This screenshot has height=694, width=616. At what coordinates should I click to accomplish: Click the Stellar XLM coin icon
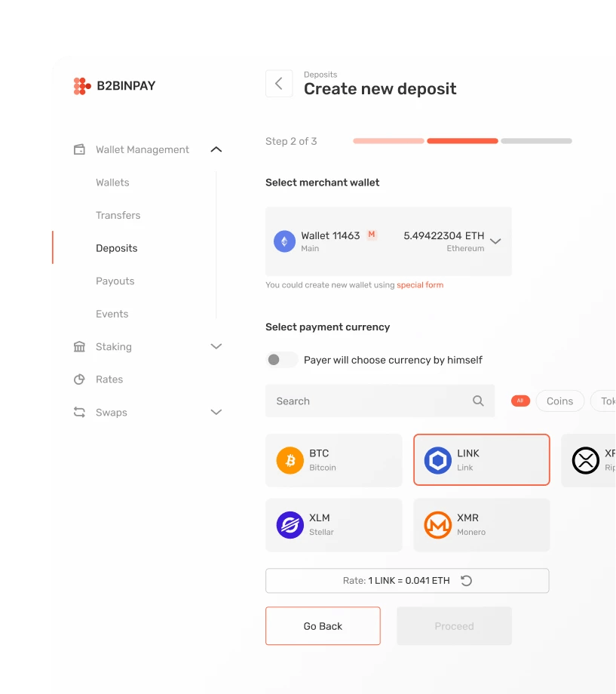click(x=290, y=525)
